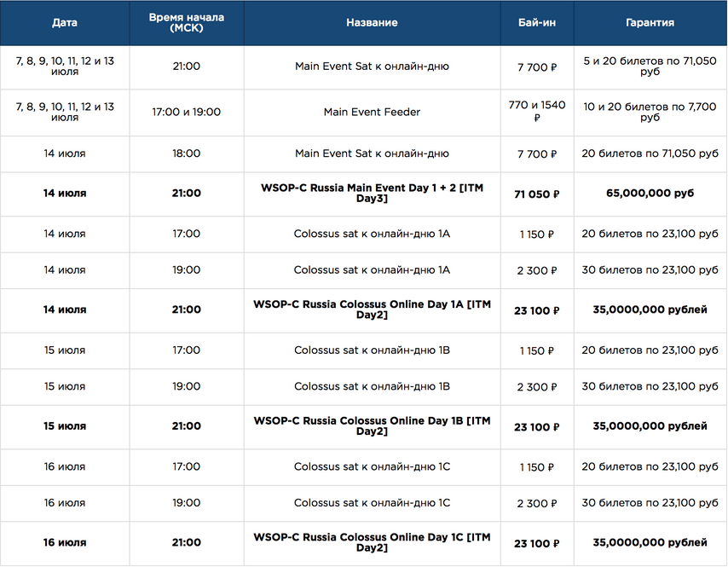Image resolution: width=728 pixels, height=567 pixels.
Task: Click the 20 билетов guarantee for Colossus sat 1B
Action: click(650, 350)
